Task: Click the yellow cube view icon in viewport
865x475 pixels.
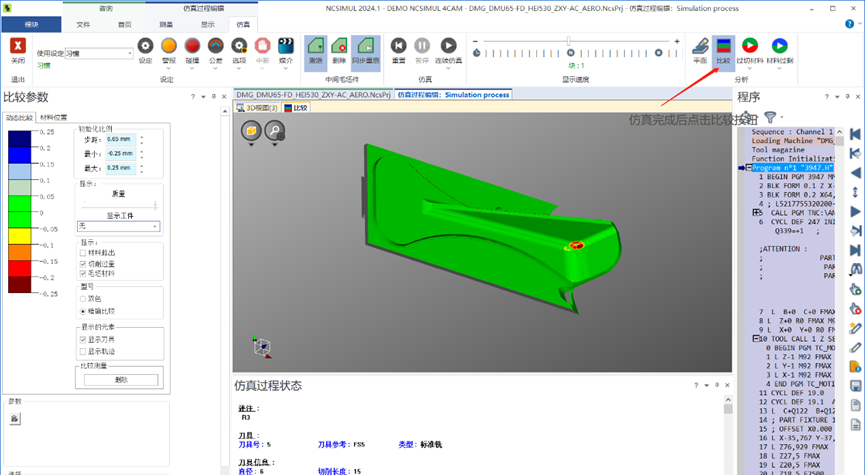Action: (x=251, y=131)
